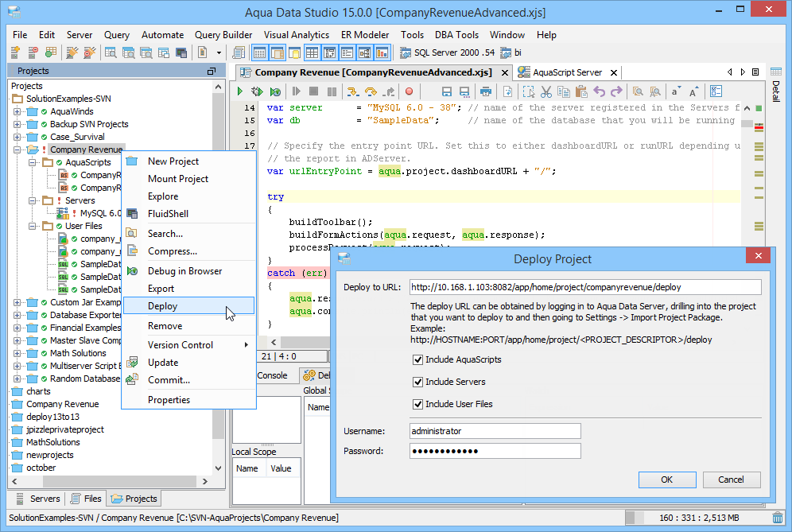Click the Redo purple arrow icon
The image size is (792, 532).
617,91
